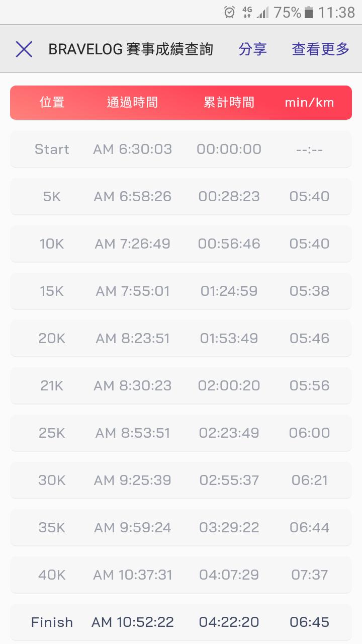Screen dimensions: 362x644
Task: Open 查看更多 to see more
Action: (x=320, y=49)
